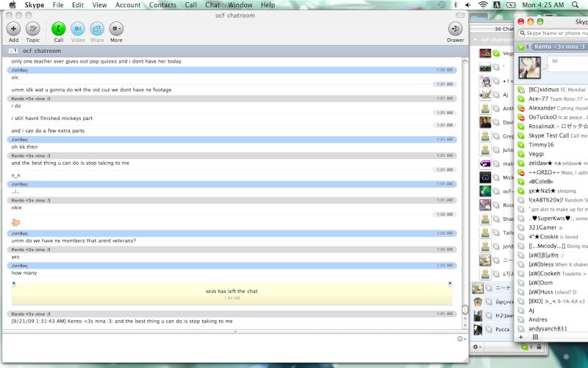Open the Chat menu
Viewport: 588px width, 368px height.
[212, 5]
